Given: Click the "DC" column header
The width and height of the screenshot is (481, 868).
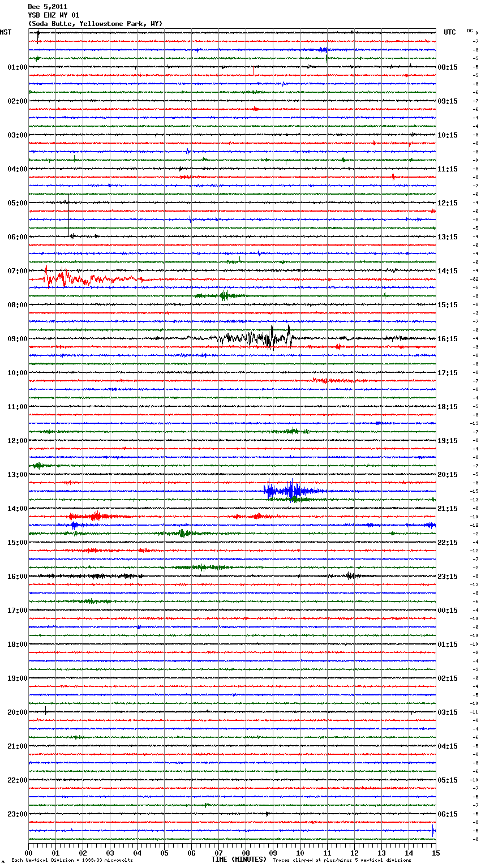Looking at the screenshot, I should pos(470,31).
